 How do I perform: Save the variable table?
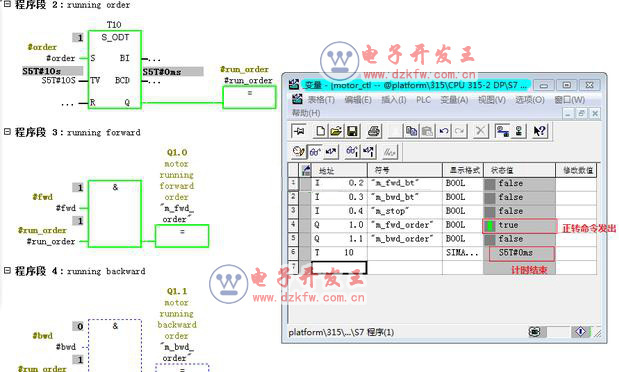point(353,131)
